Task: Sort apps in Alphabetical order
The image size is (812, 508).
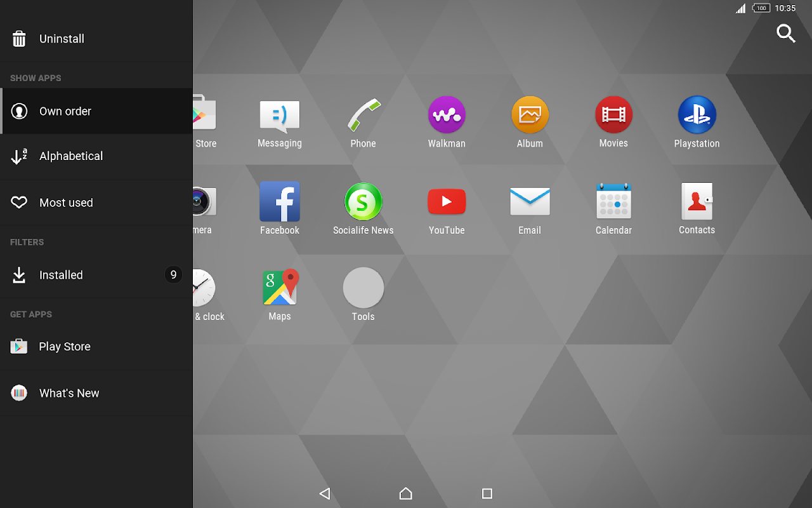Action: point(96,156)
